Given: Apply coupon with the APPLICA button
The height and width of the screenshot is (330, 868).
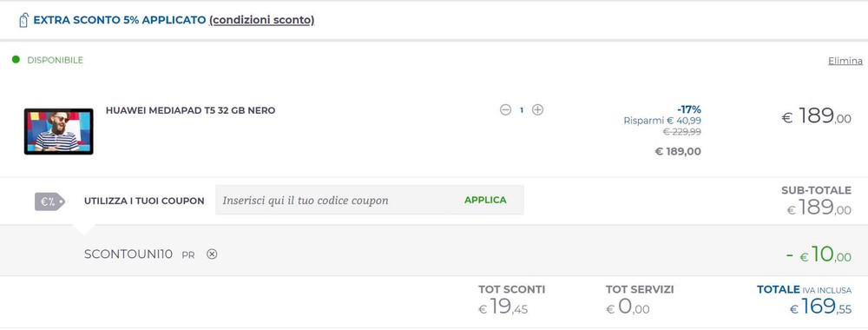Looking at the screenshot, I should [x=485, y=200].
